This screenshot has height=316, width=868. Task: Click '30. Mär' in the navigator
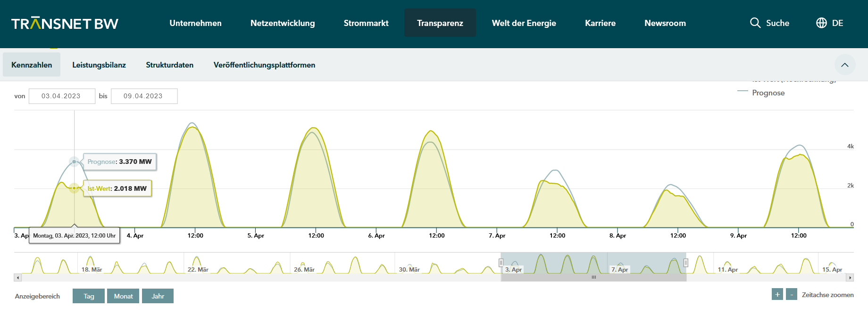click(409, 269)
